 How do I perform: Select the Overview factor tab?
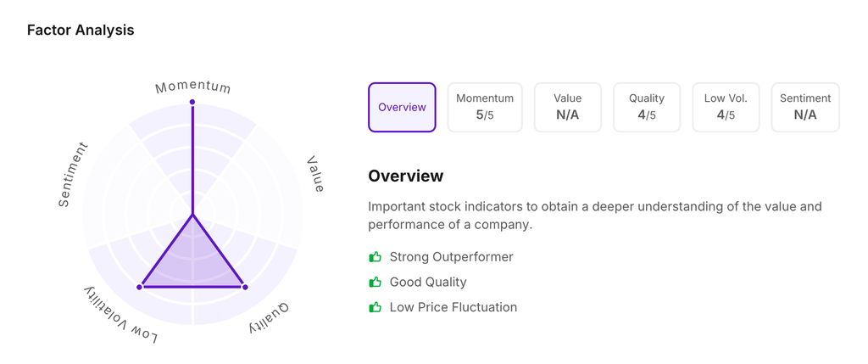pyautogui.click(x=402, y=107)
